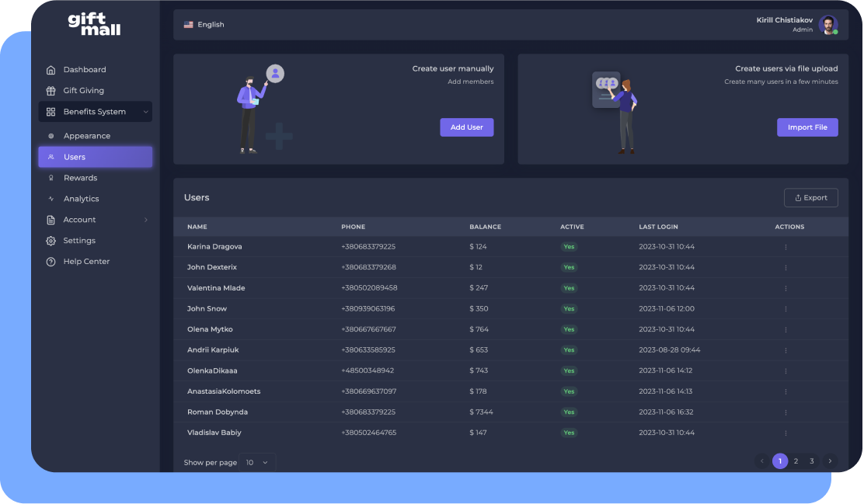
Task: Click the Gift Giving present icon
Action: pyautogui.click(x=51, y=91)
